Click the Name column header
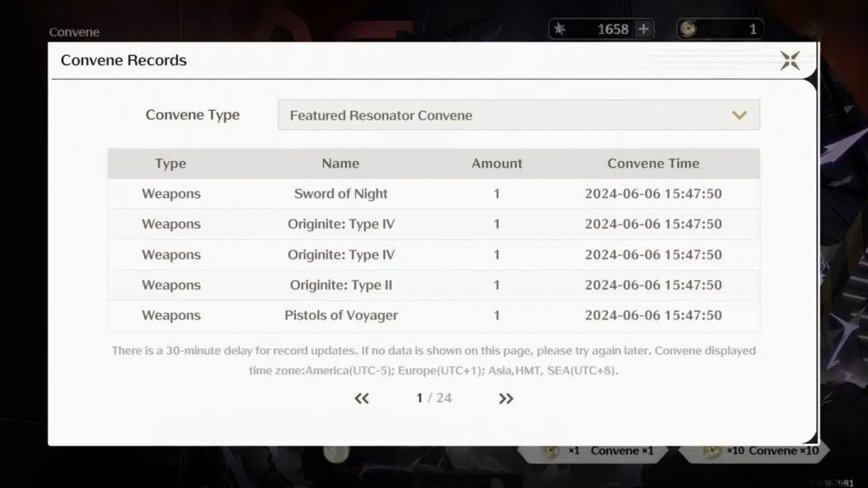Viewport: 868px width, 488px height. pos(340,164)
